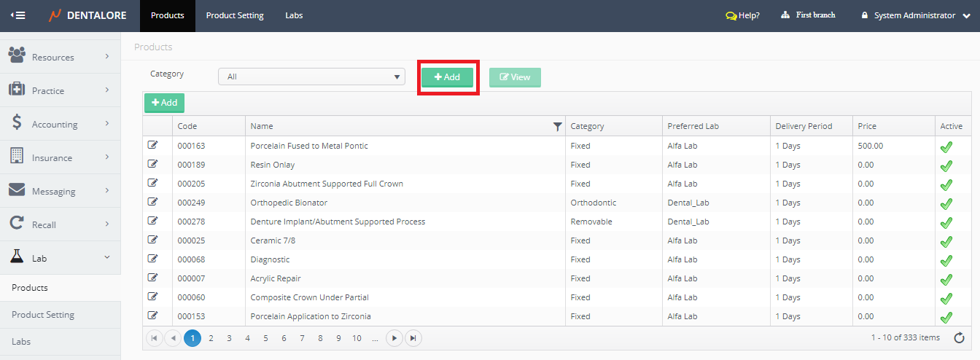This screenshot has width=980, height=360.
Task: Click the First branch icon
Action: pos(785,15)
